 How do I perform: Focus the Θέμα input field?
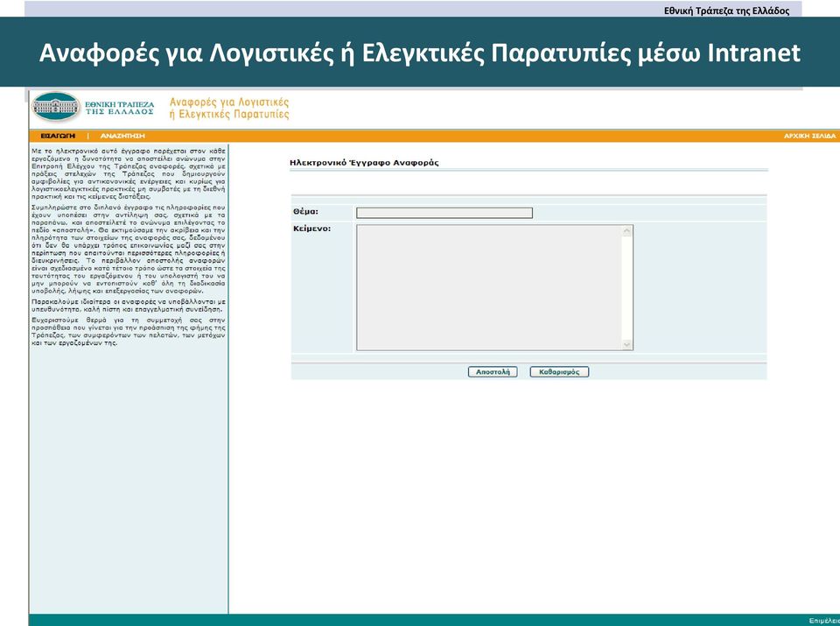coord(444,213)
